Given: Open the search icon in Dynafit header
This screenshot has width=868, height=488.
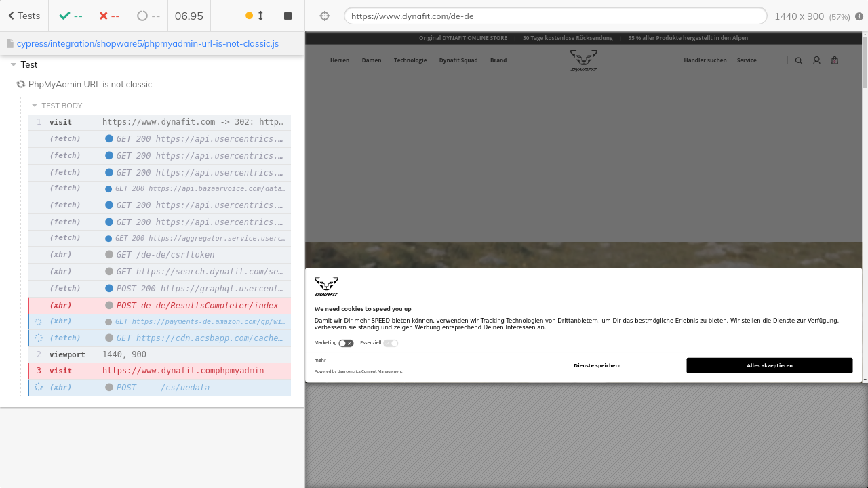Looking at the screenshot, I should tap(798, 60).
